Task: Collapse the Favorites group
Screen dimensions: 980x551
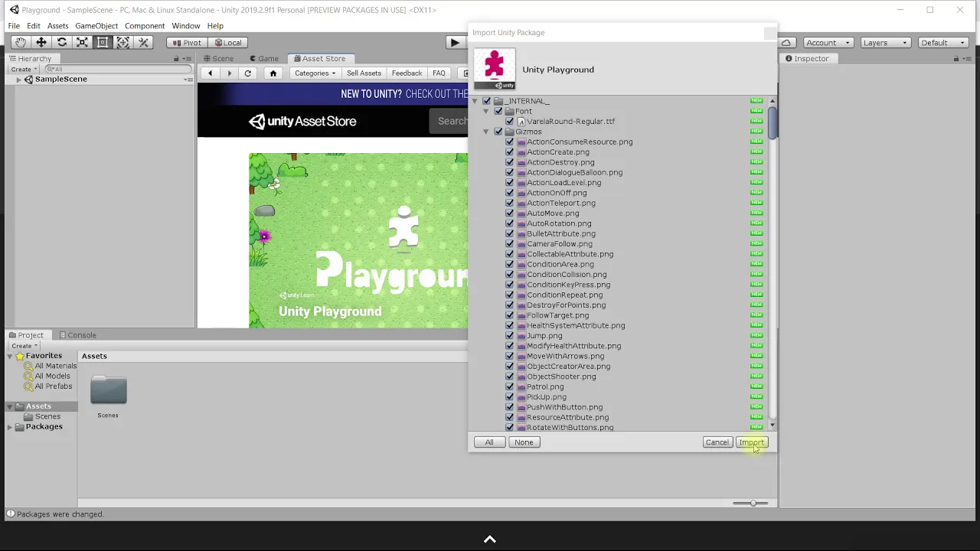Action: pos(10,356)
